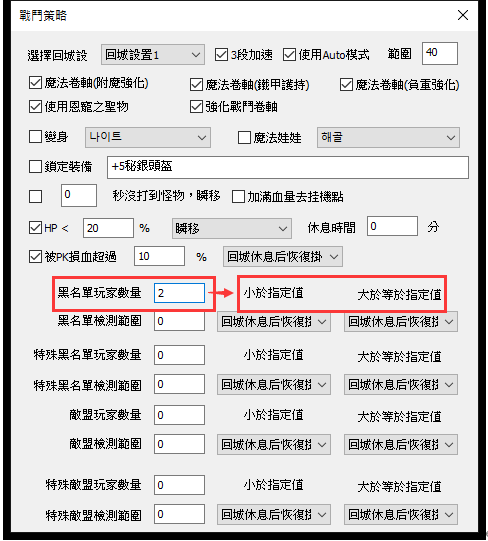Open the 해골 magic doll dropdown
The height and width of the screenshot is (541, 488).
tap(388, 137)
